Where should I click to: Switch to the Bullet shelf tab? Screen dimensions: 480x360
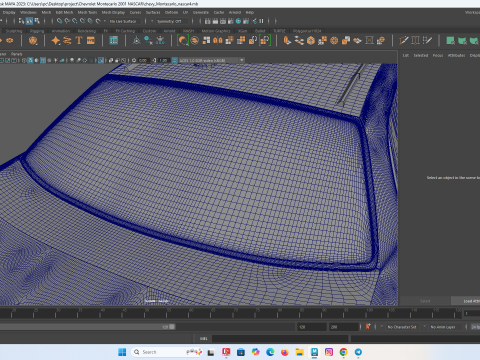(x=260, y=31)
